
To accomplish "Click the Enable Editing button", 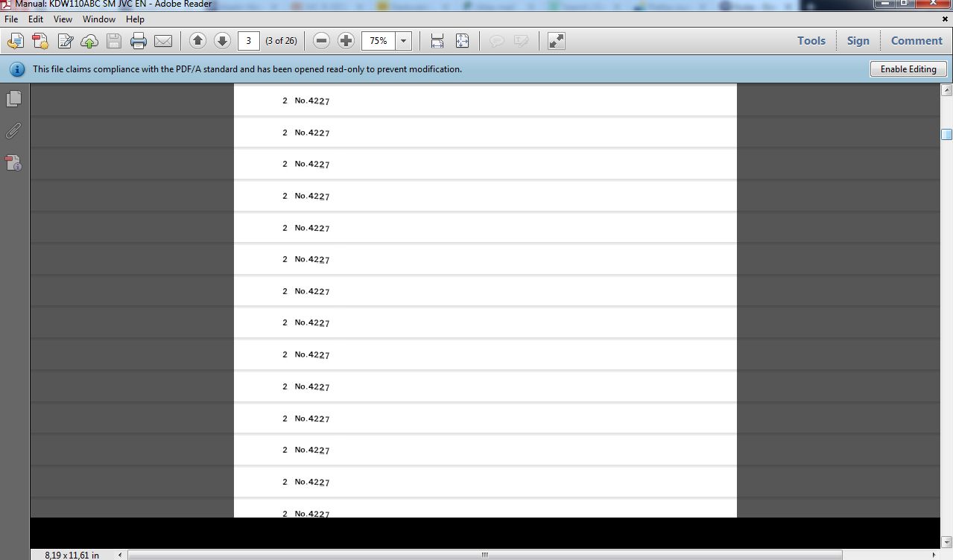I will pyautogui.click(x=908, y=69).
